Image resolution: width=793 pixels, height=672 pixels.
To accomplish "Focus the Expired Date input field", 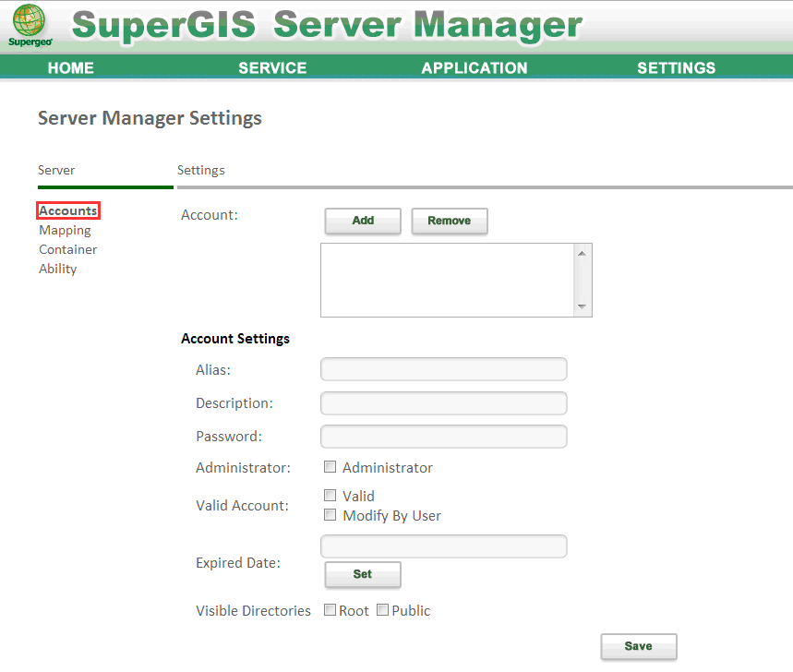I will pos(443,546).
